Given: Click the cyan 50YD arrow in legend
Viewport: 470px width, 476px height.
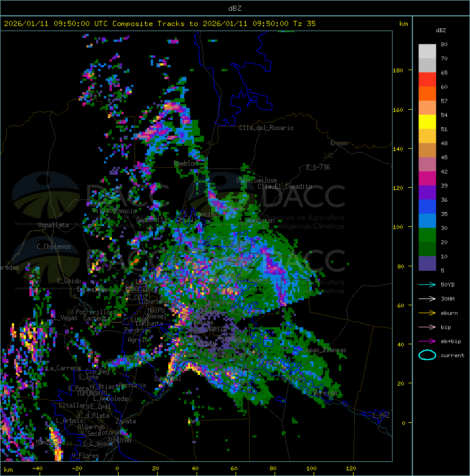Looking at the screenshot, I should point(427,285).
